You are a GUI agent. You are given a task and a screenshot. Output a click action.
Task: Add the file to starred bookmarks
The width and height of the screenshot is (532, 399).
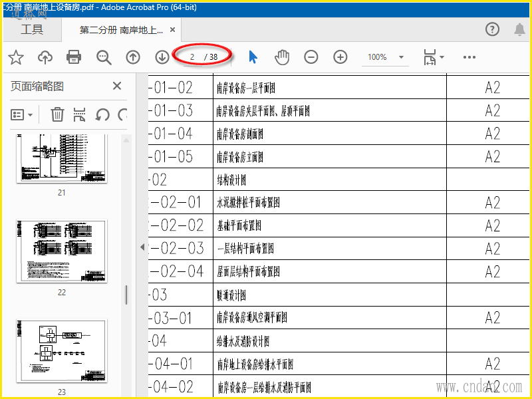[16, 57]
